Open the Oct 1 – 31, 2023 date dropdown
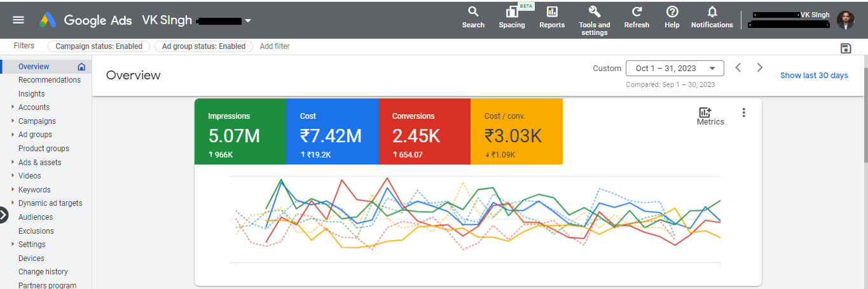 pyautogui.click(x=675, y=69)
